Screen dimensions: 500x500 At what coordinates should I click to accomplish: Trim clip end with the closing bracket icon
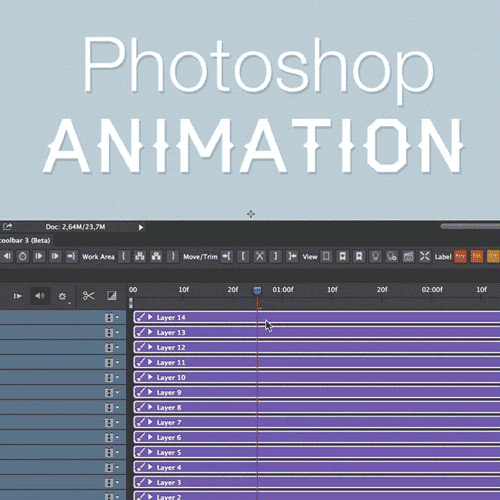[275, 256]
